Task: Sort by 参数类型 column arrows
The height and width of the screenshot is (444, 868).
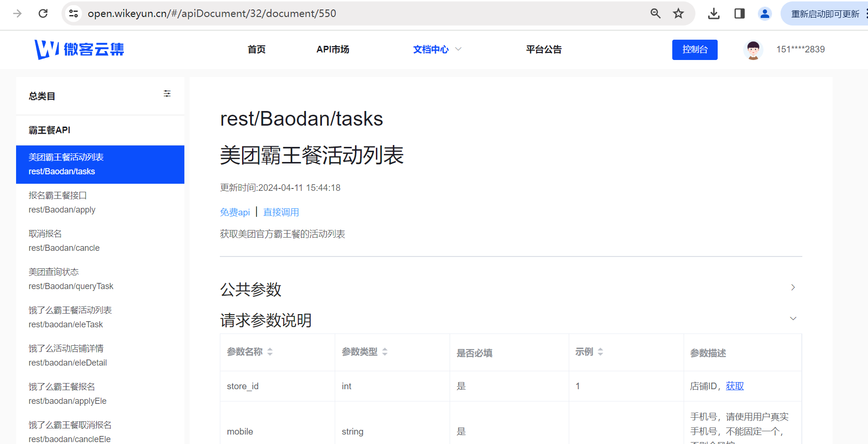Action: [385, 352]
